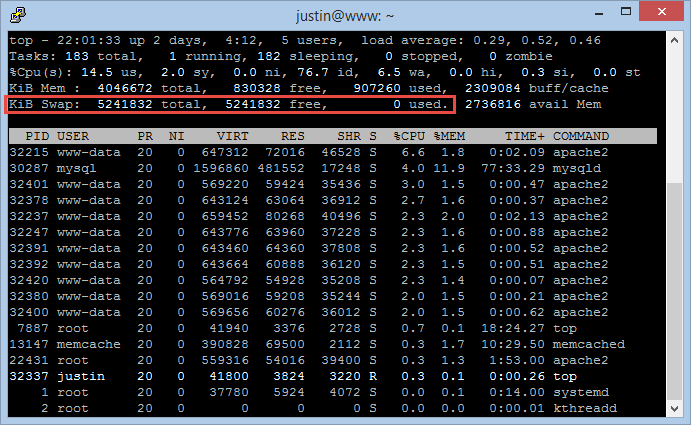Click PID 32400 entry
The height and width of the screenshot is (425, 691).
(29, 313)
